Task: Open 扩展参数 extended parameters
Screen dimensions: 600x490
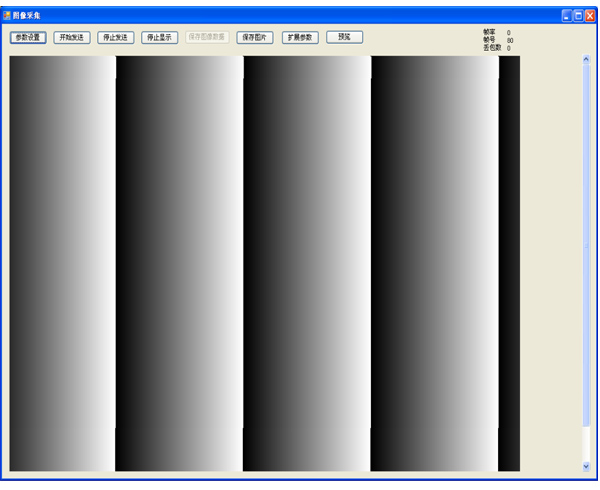Action: coord(299,37)
